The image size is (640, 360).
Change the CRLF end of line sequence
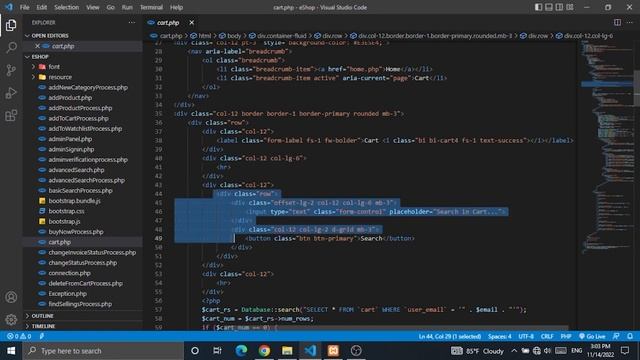(547, 336)
